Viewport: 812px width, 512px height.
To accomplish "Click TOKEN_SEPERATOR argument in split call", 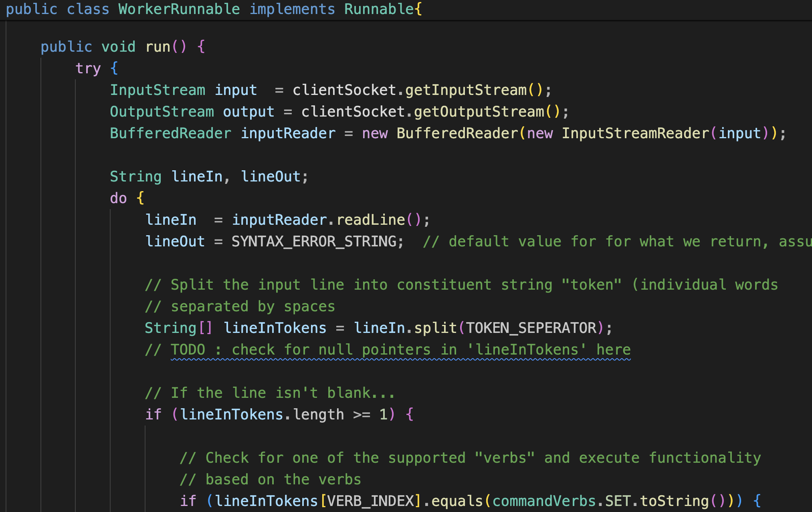I will pyautogui.click(x=531, y=328).
